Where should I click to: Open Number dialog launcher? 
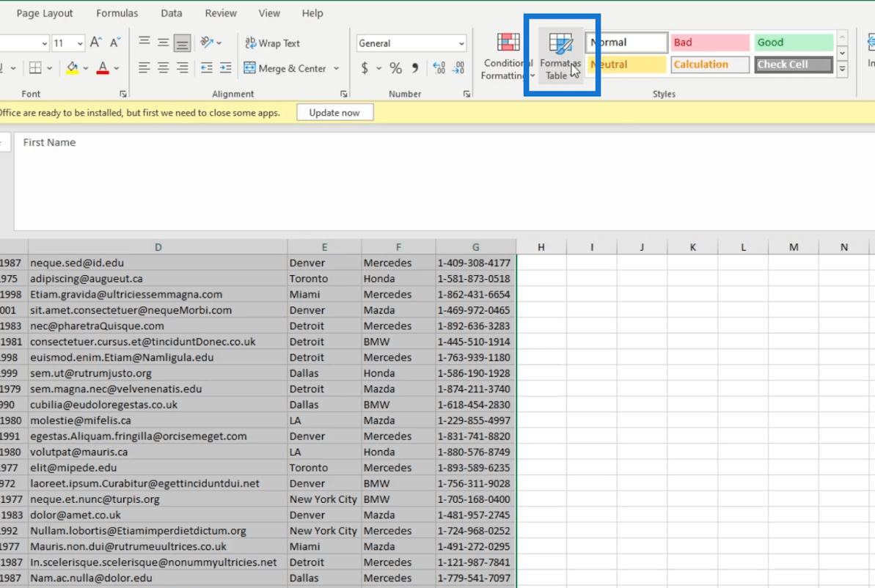click(x=466, y=94)
